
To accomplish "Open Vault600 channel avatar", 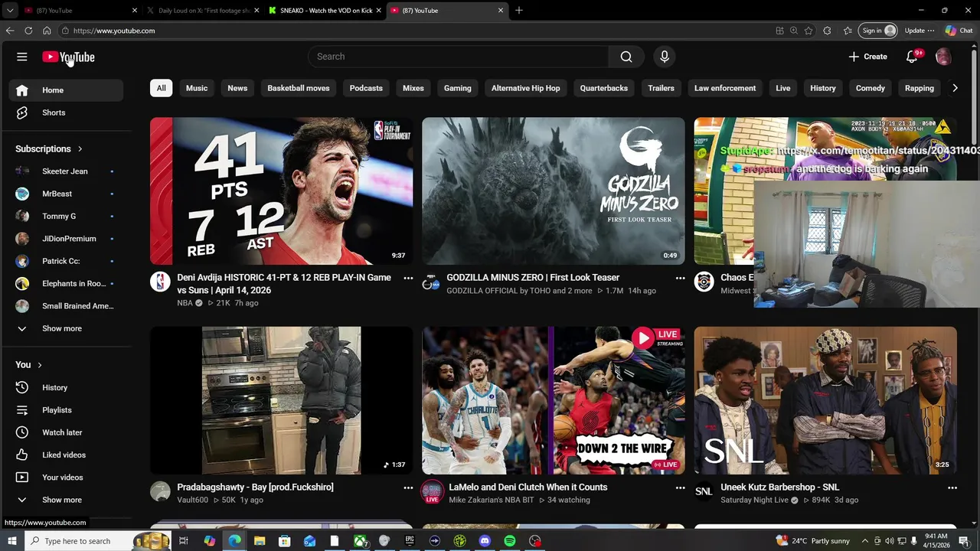I will 160,491.
